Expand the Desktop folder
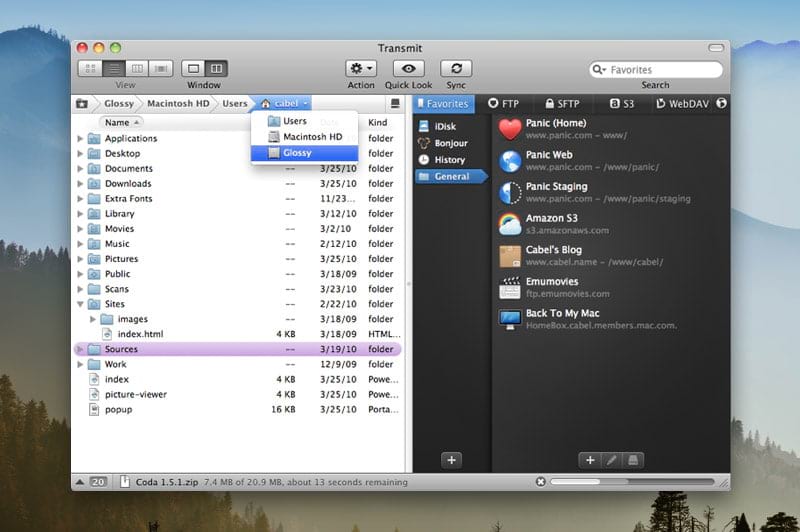Screen dimensions: 800x532 click(x=80, y=153)
